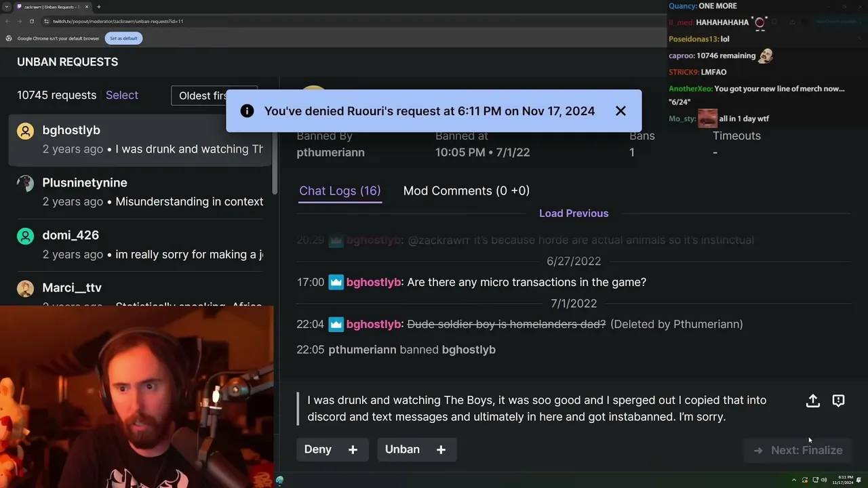This screenshot has width=868, height=488.
Task: Click Marci__ttv's avatar in the request list
Action: click(x=25, y=289)
